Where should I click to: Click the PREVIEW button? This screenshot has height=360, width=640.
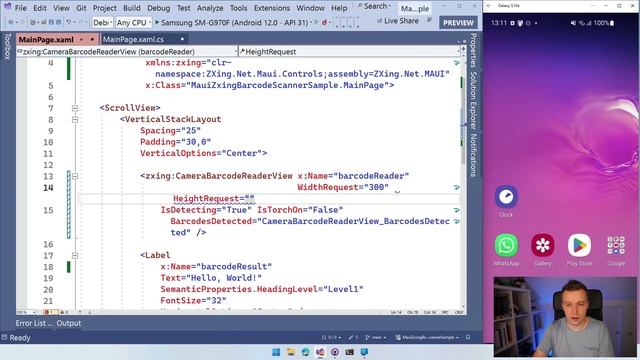pos(458,23)
